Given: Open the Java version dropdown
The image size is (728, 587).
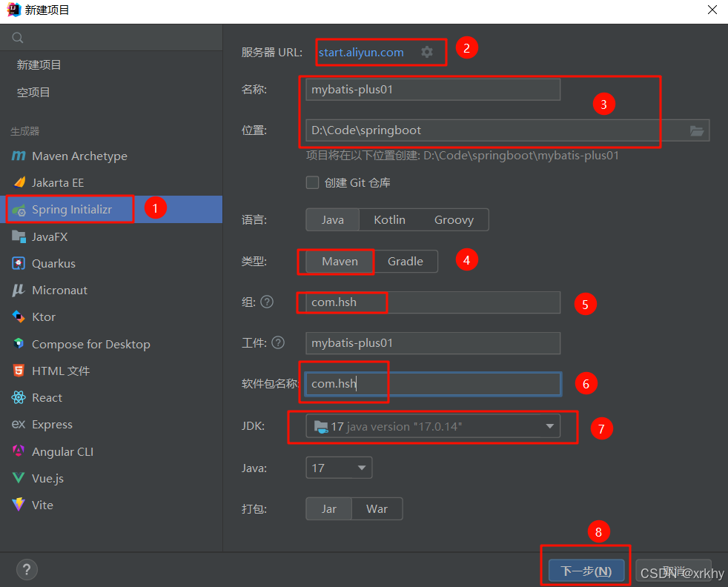Looking at the screenshot, I should tap(361, 468).
